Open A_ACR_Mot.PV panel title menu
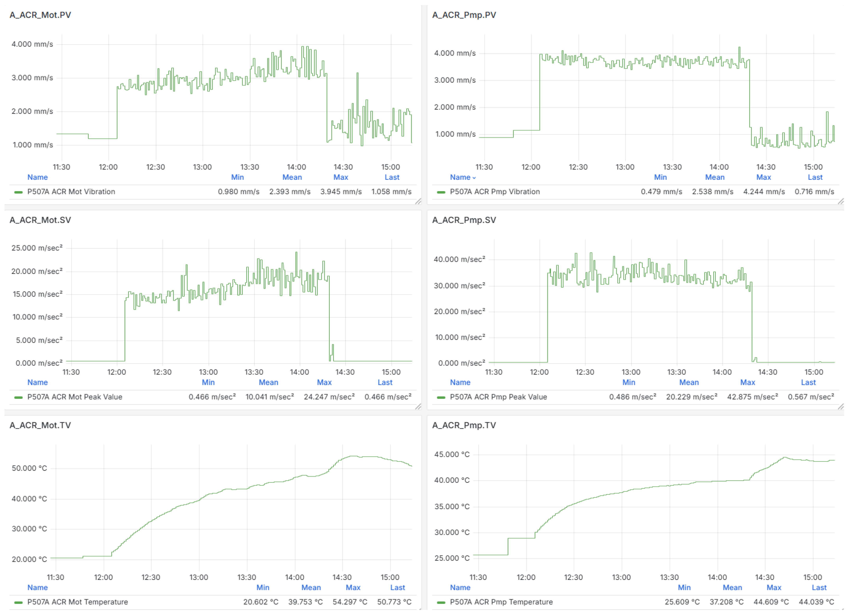 point(40,15)
